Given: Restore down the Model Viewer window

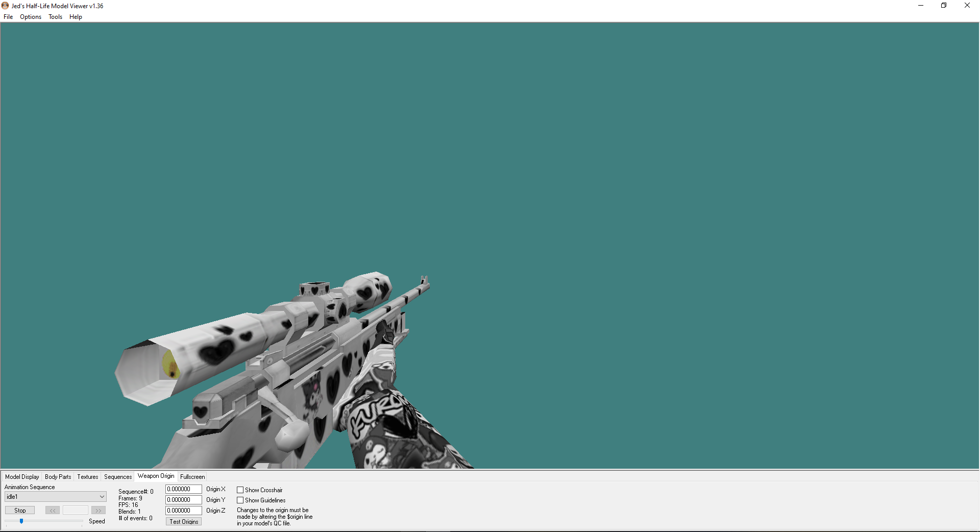Looking at the screenshot, I should [944, 6].
